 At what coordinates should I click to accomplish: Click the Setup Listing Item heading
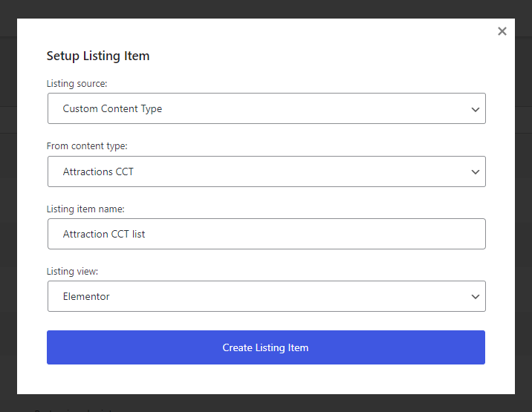pyautogui.click(x=98, y=56)
